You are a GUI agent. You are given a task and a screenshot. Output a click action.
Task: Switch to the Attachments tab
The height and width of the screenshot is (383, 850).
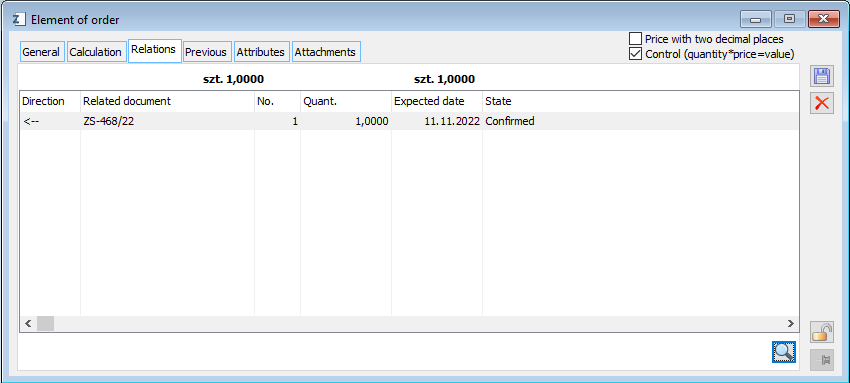(x=325, y=52)
